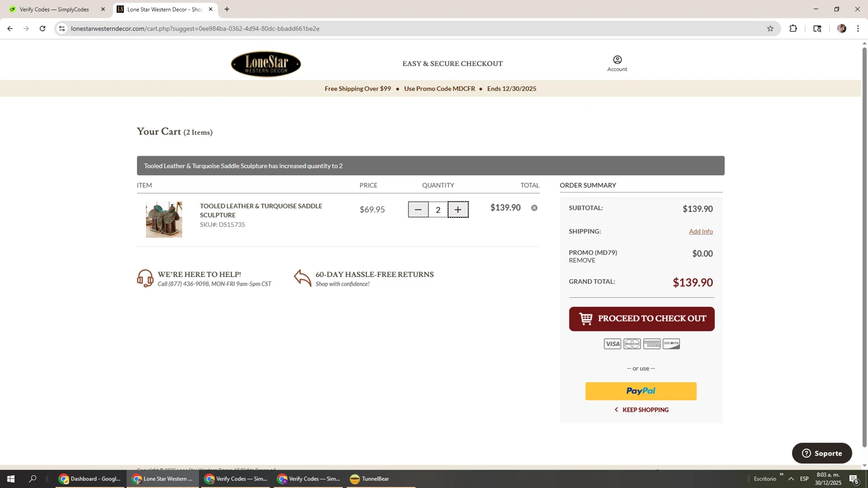The height and width of the screenshot is (488, 868).
Task: Click the address bar URL
Action: (195, 28)
